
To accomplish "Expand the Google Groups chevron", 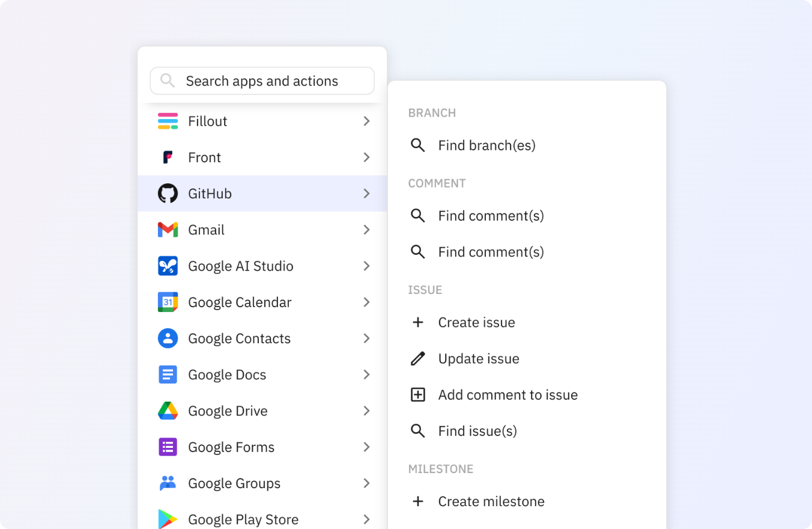I will click(366, 483).
